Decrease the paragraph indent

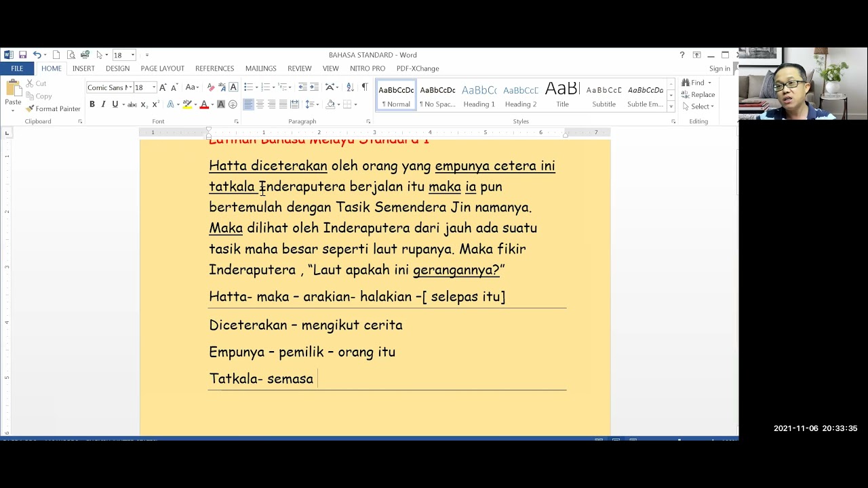coord(302,87)
